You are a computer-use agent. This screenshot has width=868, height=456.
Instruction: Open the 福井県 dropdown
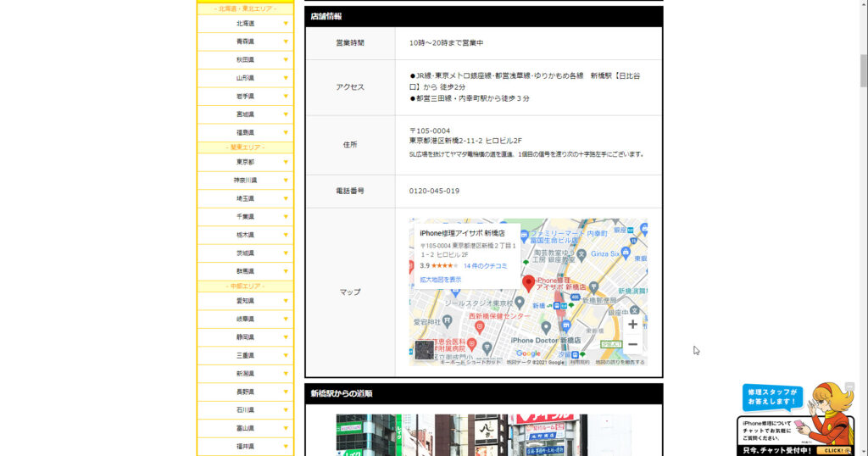(x=245, y=448)
